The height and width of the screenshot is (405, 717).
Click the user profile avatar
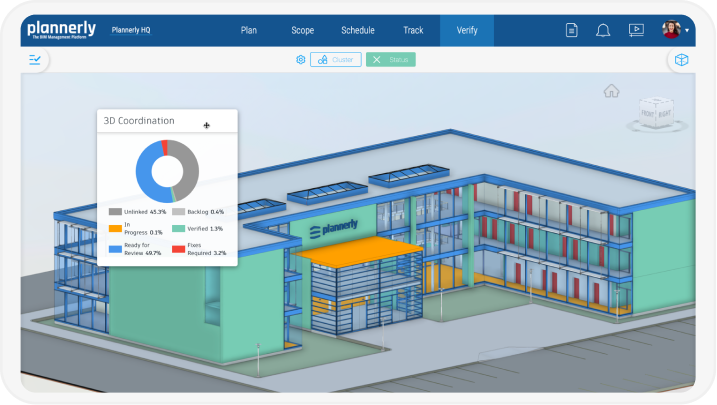(x=671, y=29)
